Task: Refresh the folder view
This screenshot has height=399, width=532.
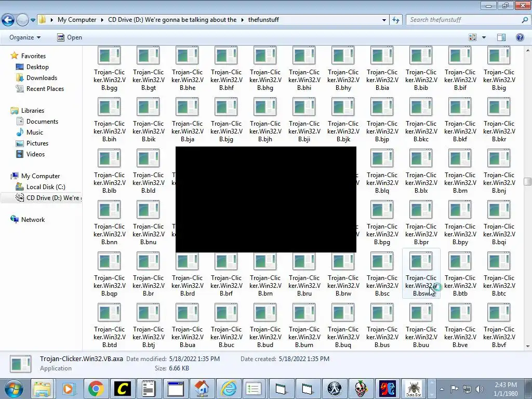Action: [x=395, y=20]
